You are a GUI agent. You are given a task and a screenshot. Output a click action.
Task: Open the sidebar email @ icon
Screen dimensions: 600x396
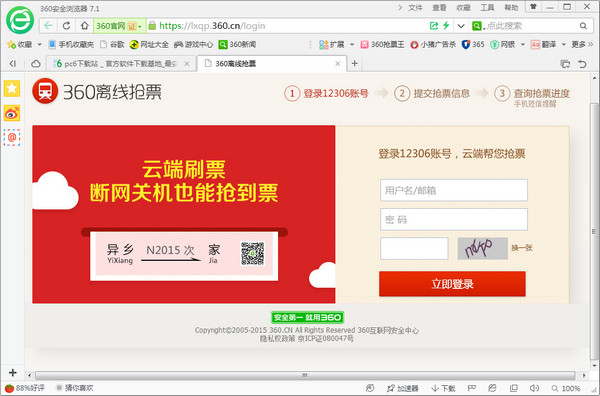[x=12, y=137]
